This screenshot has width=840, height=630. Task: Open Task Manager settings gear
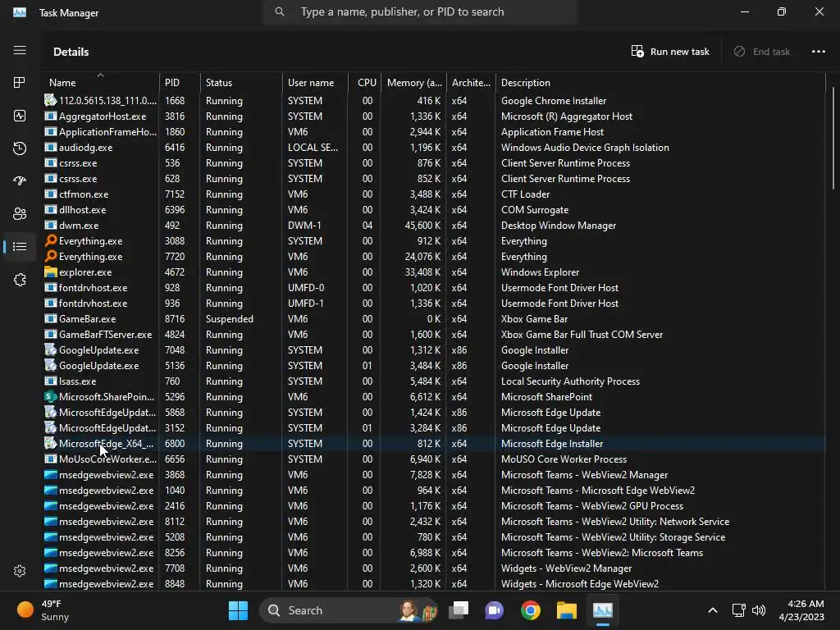tap(20, 571)
